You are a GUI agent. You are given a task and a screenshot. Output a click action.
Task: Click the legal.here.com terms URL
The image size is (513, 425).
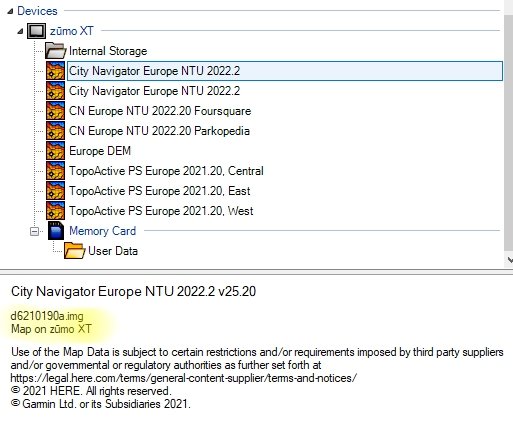[184, 378]
